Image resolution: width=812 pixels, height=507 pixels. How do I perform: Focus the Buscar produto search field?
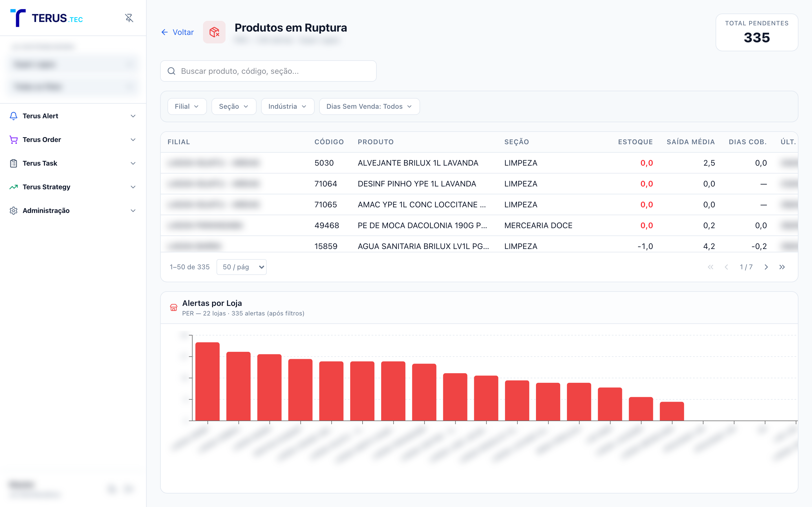tap(268, 71)
